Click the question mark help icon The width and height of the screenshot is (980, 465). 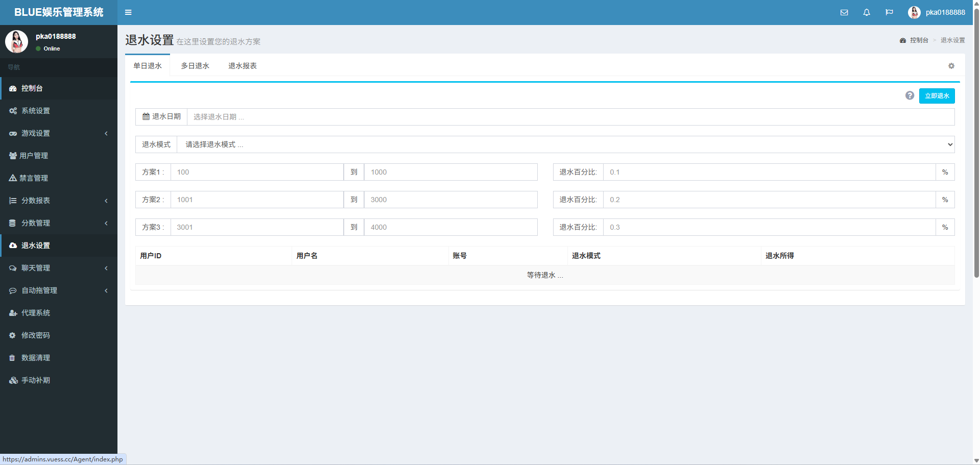pyautogui.click(x=910, y=95)
